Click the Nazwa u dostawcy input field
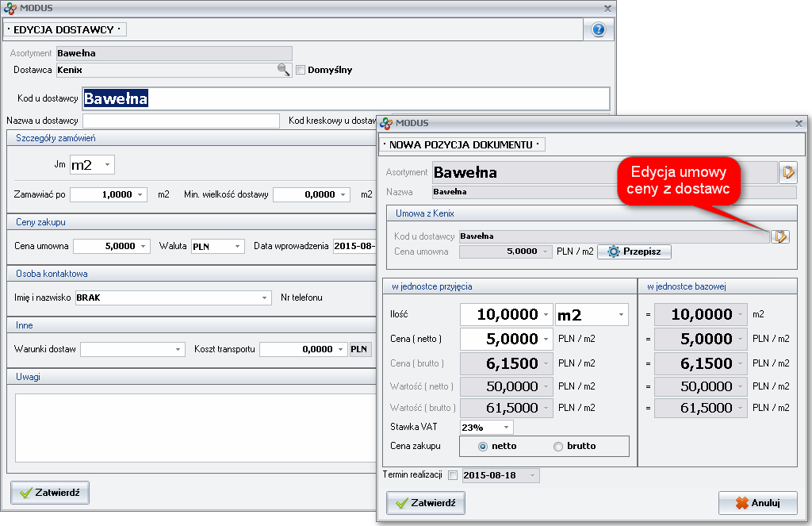 click(181, 121)
